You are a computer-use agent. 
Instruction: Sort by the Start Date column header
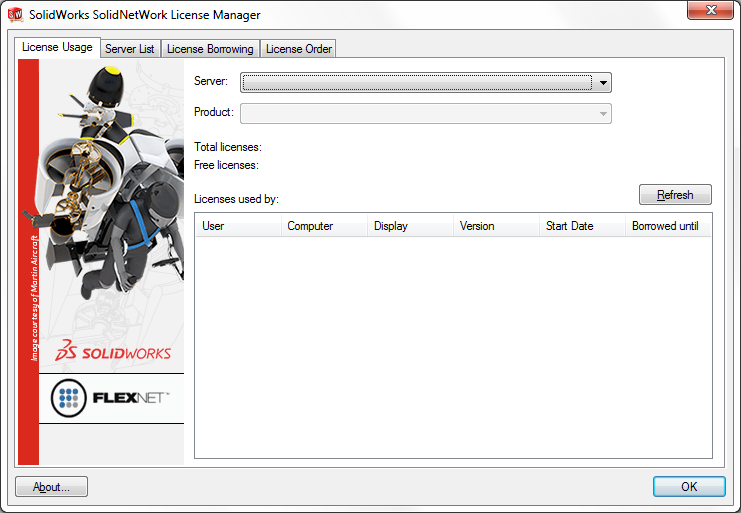582,226
